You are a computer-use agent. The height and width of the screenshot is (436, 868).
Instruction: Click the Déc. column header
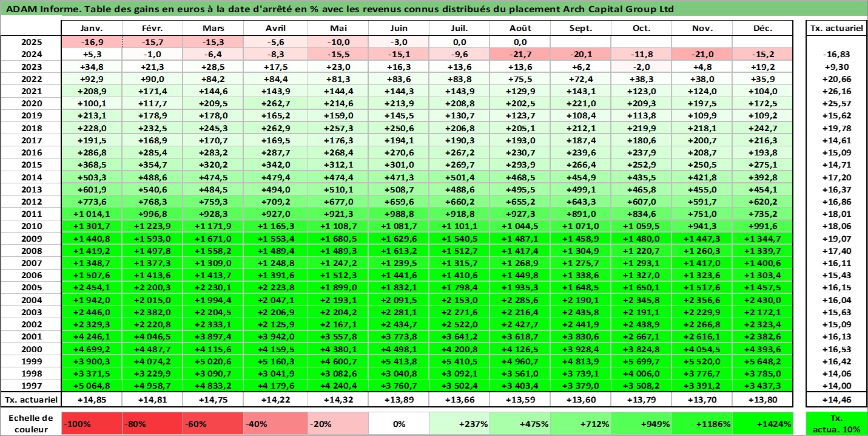763,29
